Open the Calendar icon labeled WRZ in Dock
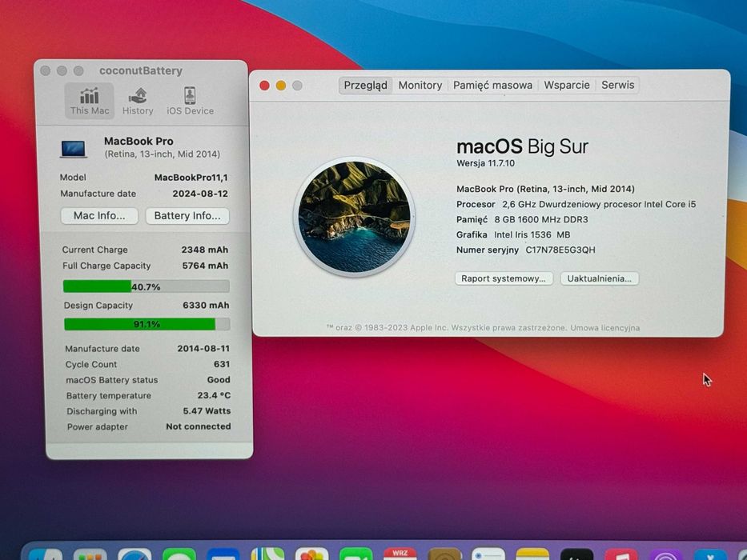The image size is (747, 560). pos(400,554)
